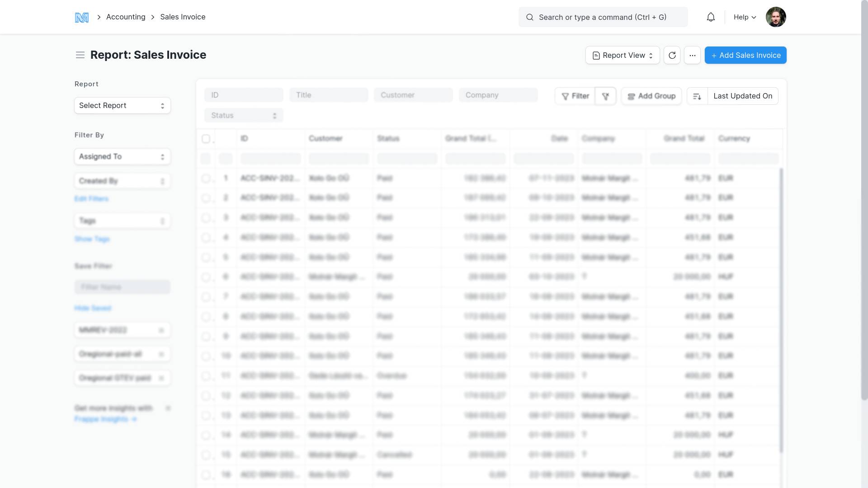This screenshot has height=488, width=868.
Task: Check the row 2 checkbox
Action: (x=206, y=198)
